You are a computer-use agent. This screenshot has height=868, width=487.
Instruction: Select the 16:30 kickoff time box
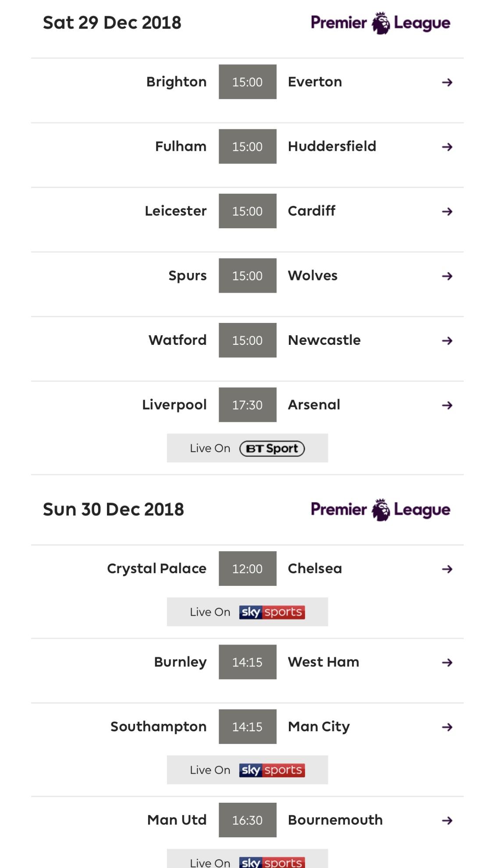(x=247, y=820)
